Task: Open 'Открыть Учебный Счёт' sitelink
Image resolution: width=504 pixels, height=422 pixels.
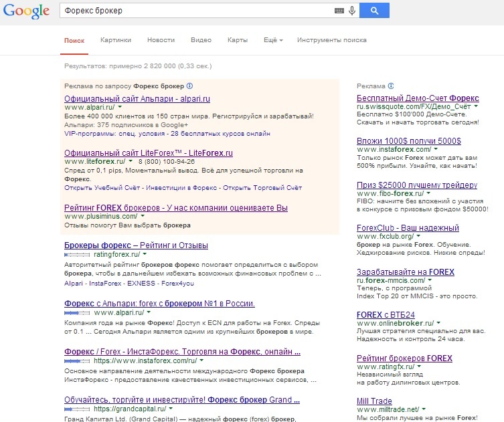Action: point(102,188)
